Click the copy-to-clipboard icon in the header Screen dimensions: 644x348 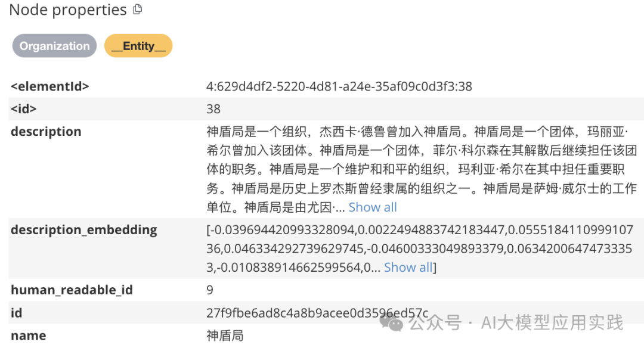pos(138,9)
